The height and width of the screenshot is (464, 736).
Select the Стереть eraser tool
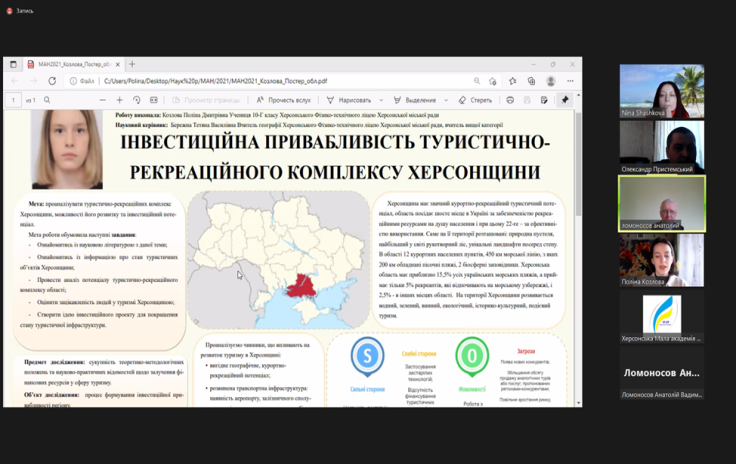(x=475, y=100)
